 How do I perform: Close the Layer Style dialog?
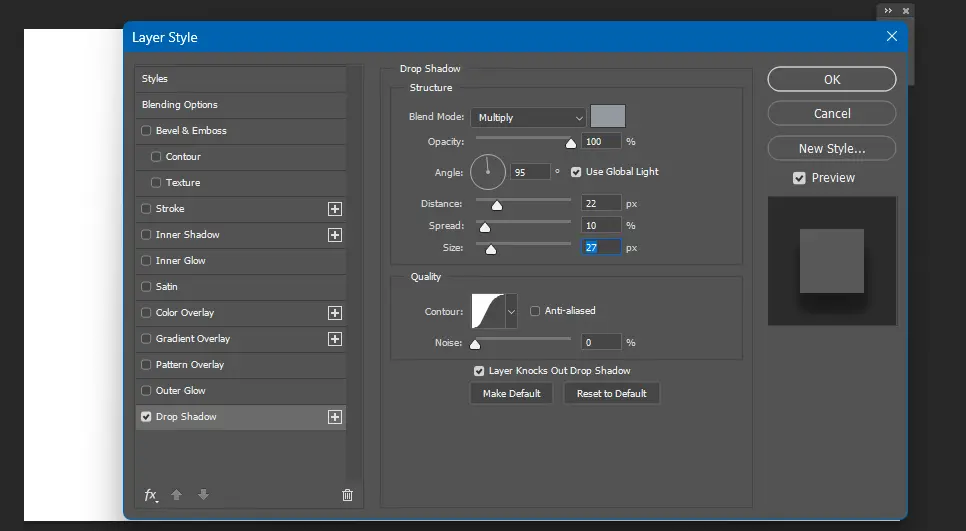coord(891,36)
